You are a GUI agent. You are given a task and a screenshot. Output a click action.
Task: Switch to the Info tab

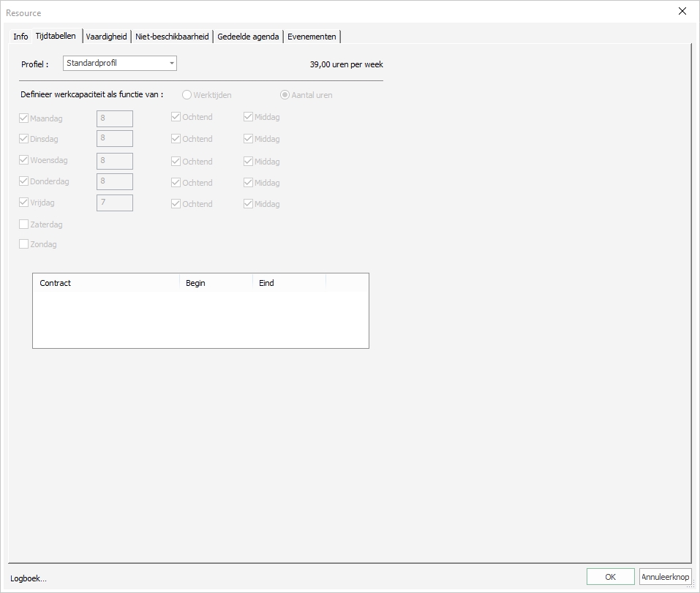coord(20,36)
